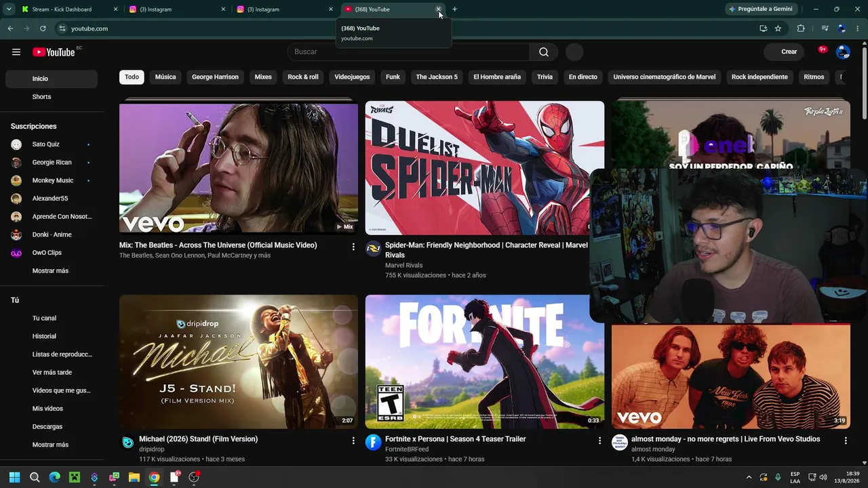Screen dimensions: 868x488
Task: Filter feed by Rock & roll chip
Action: (303, 77)
